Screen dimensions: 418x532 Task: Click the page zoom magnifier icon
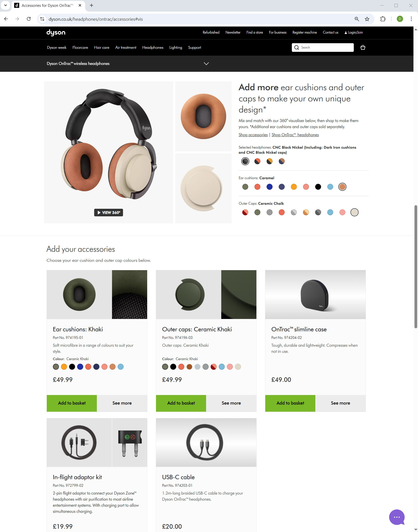tap(357, 19)
